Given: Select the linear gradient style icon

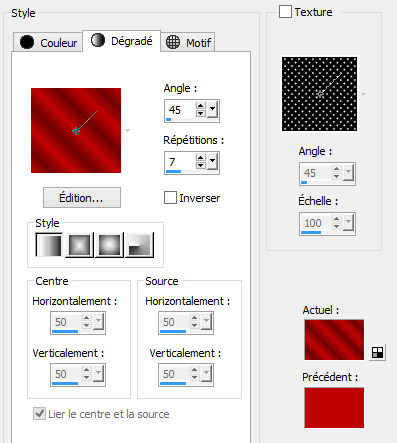Looking at the screenshot, I should [49, 245].
